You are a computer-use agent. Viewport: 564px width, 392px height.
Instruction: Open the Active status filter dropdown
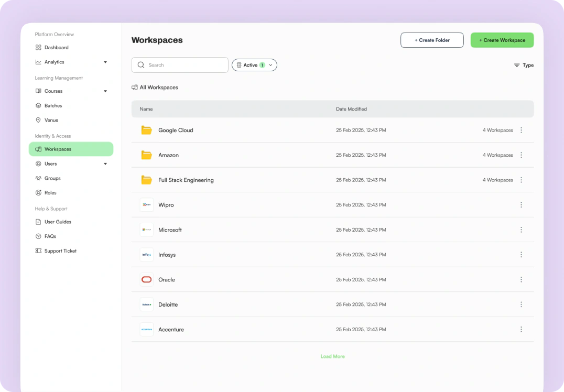[x=254, y=65]
